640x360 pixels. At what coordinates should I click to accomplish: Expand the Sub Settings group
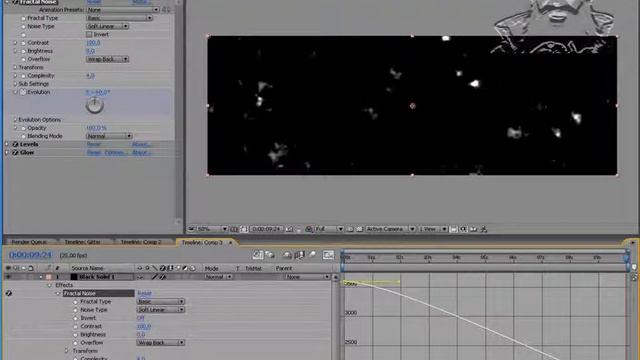[15, 84]
